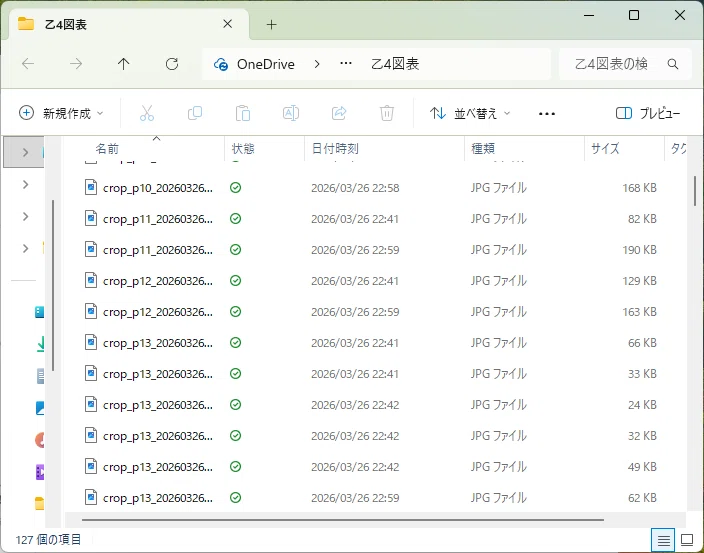Click the sync status checkmark of the 49 KB file
704x553 pixels.
[x=236, y=467]
